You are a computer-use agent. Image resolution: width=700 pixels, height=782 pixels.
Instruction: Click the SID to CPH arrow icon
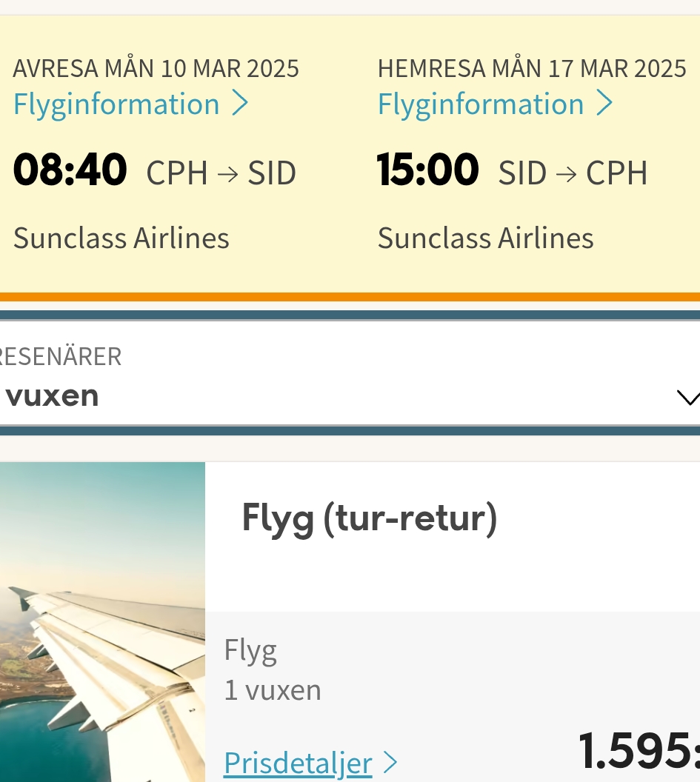[566, 174]
